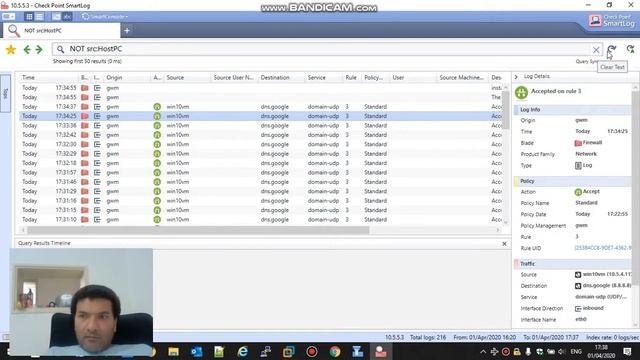Screen dimensions: 640x360
Task: Switch to list view layout icon
Action: click(40, 17)
